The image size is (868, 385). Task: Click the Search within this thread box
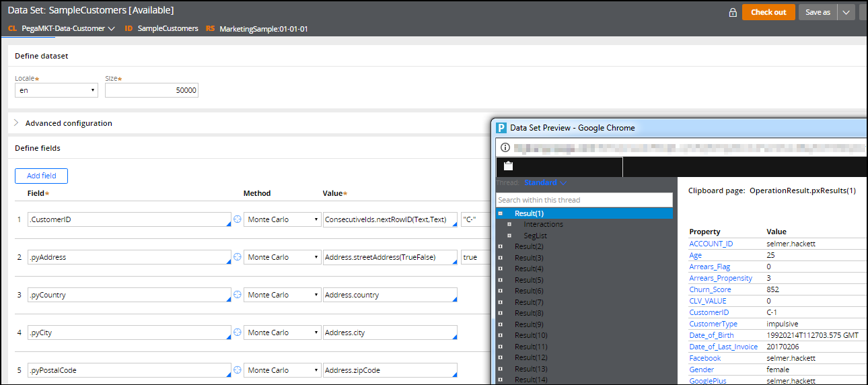[x=584, y=200]
